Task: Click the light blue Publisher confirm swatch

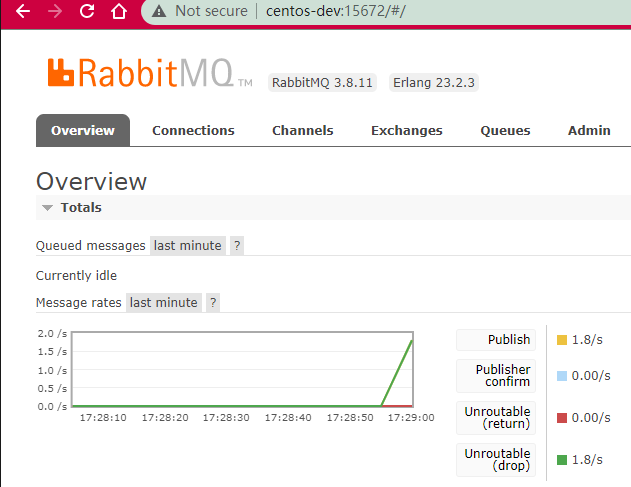Action: click(x=562, y=376)
